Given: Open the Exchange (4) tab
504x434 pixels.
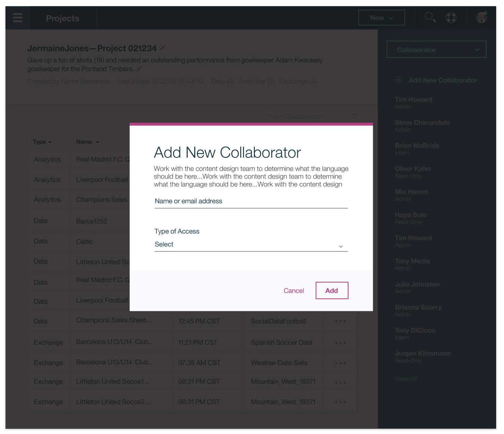Looking at the screenshot, I should (x=298, y=81).
